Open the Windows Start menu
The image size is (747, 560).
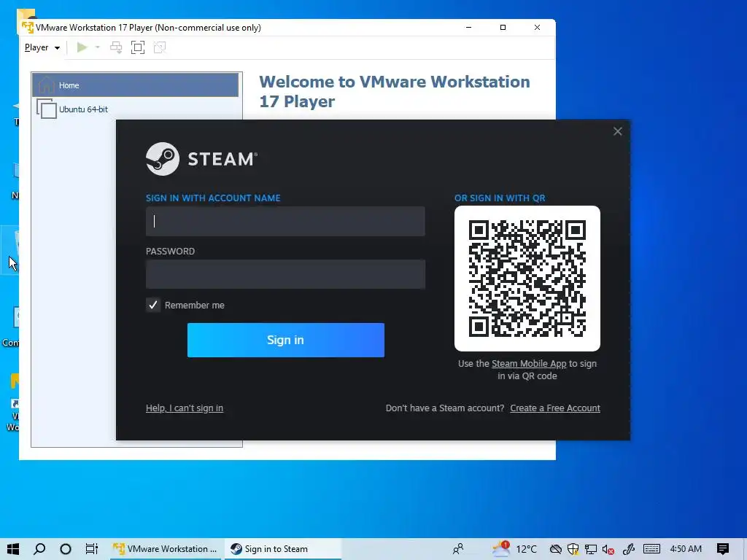pyautogui.click(x=13, y=549)
